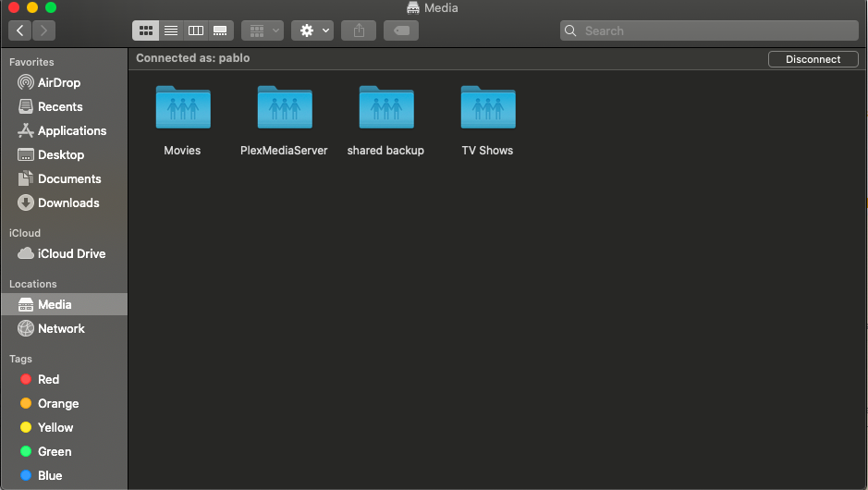Open AirDrop in the sidebar
Viewport: 868px width, 490px height.
pyautogui.click(x=64, y=82)
